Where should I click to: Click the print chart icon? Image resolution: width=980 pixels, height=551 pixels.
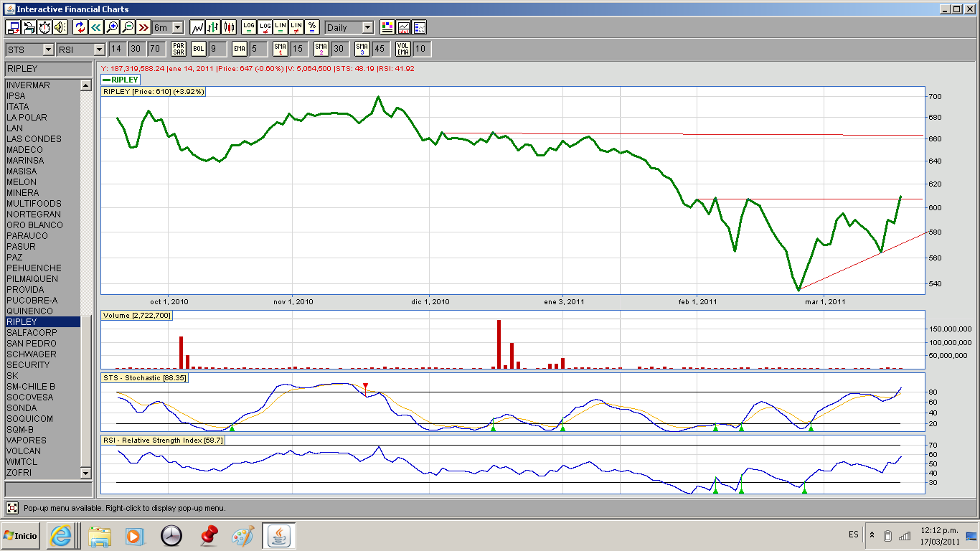[29, 27]
